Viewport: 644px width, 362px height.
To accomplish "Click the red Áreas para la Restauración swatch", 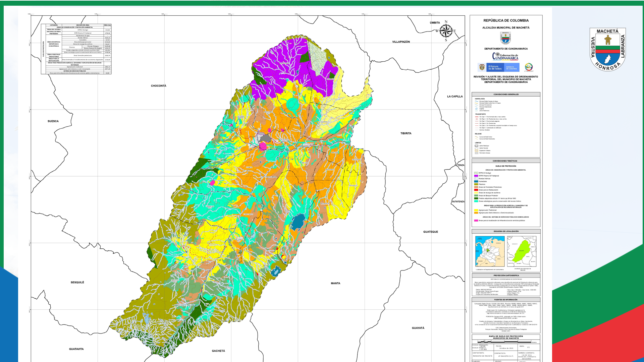I will 476,190.
